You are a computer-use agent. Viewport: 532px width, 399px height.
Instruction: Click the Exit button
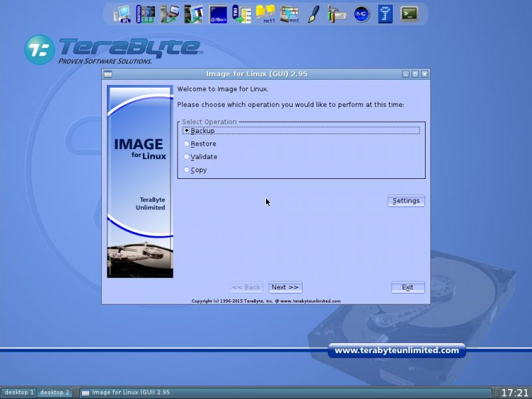408,287
